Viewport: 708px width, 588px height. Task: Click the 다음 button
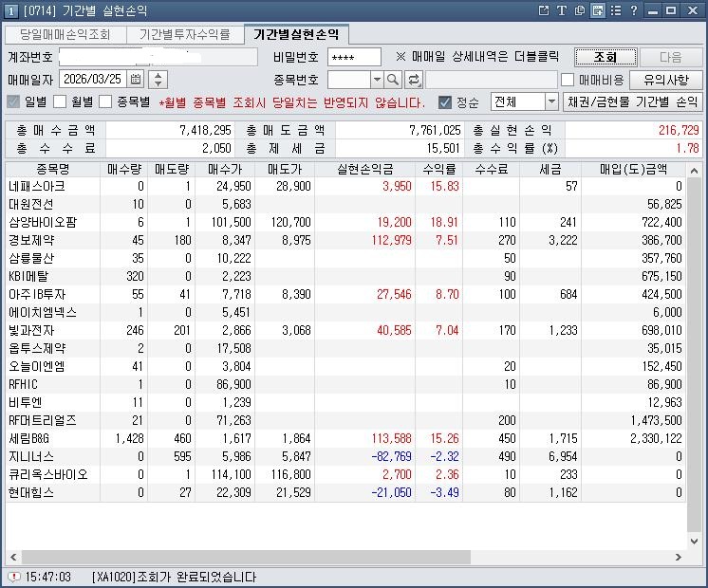point(671,57)
